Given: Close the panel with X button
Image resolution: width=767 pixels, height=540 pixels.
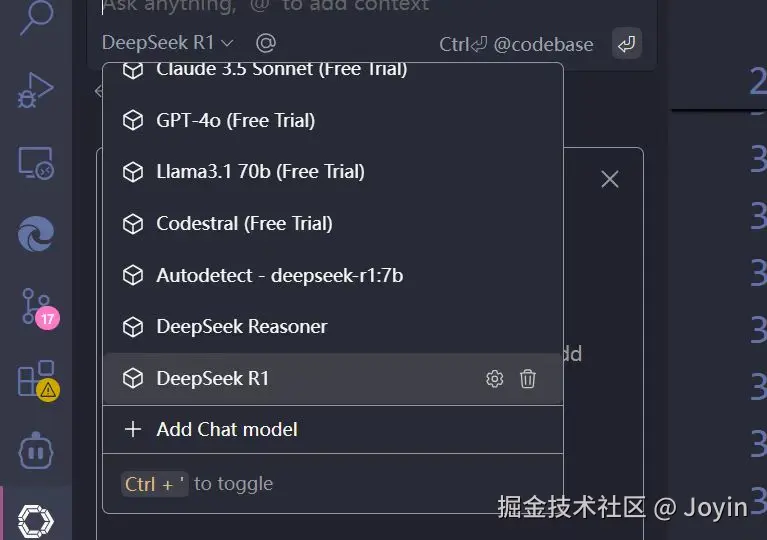Looking at the screenshot, I should tap(610, 179).
